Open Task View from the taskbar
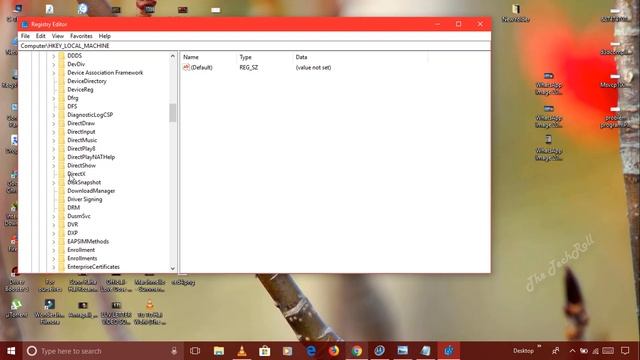 pyautogui.click(x=195, y=351)
